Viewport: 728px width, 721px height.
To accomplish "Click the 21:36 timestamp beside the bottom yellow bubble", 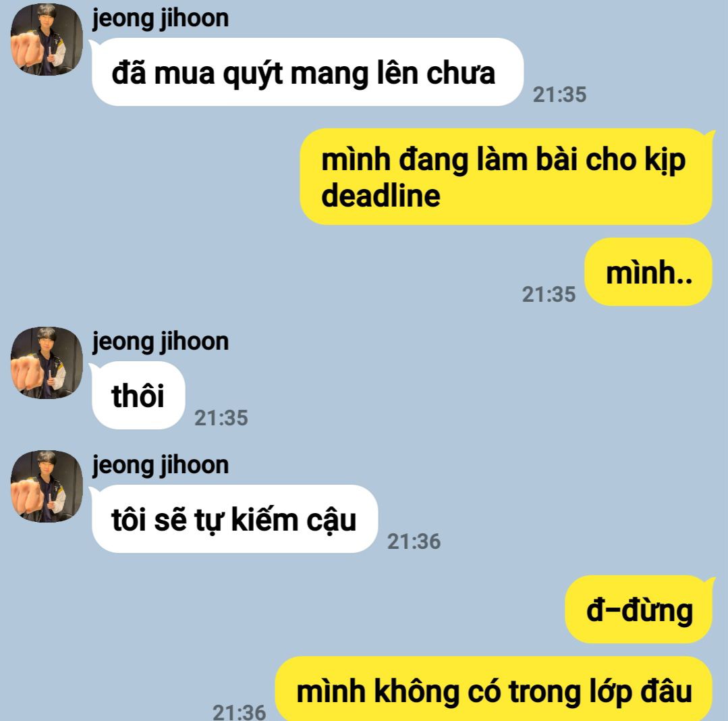I will coord(239,713).
